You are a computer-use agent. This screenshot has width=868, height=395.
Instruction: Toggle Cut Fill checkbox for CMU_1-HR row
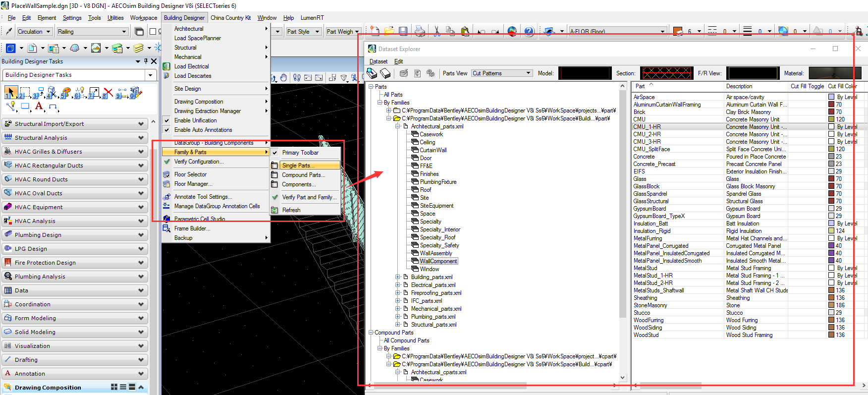(x=831, y=127)
